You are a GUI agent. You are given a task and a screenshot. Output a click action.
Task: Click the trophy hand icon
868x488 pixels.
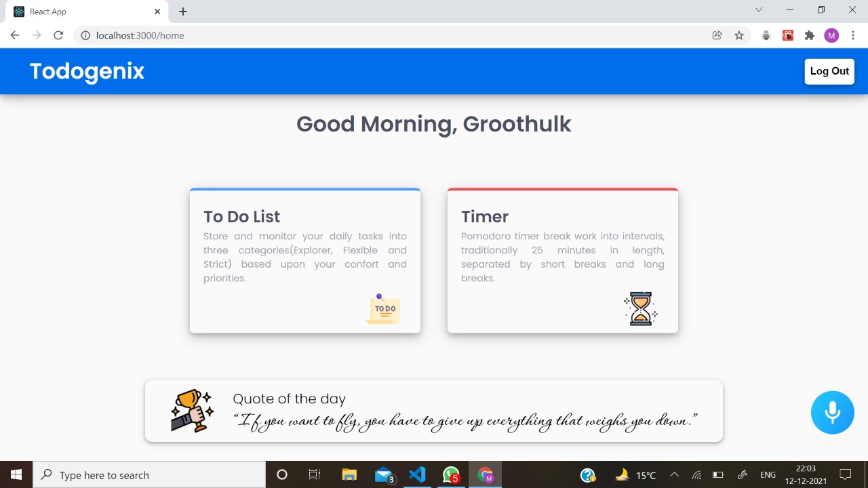click(x=192, y=411)
